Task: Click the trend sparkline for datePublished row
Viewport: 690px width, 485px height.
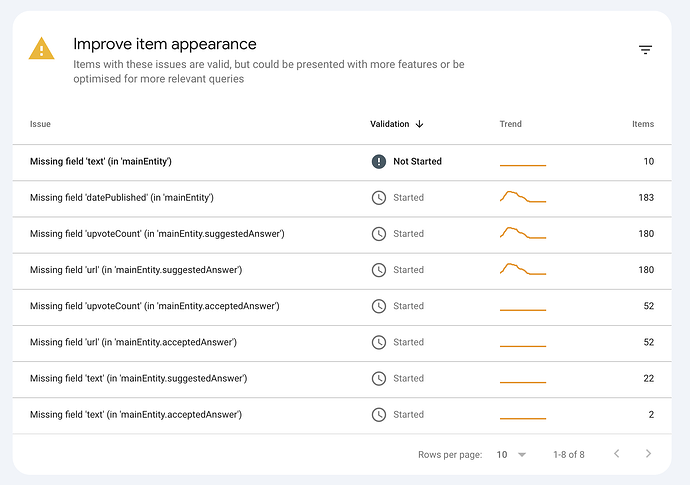Action: 523,196
